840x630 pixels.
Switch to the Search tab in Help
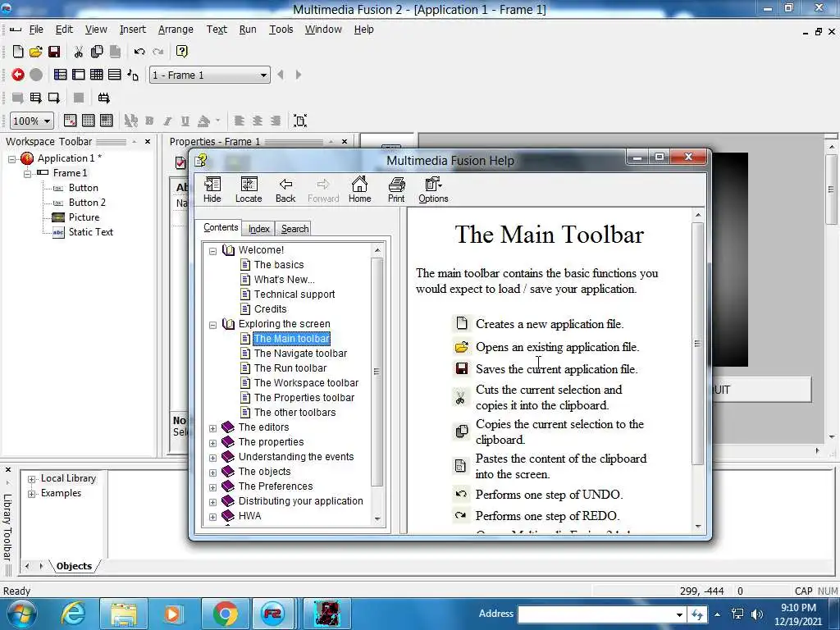294,229
